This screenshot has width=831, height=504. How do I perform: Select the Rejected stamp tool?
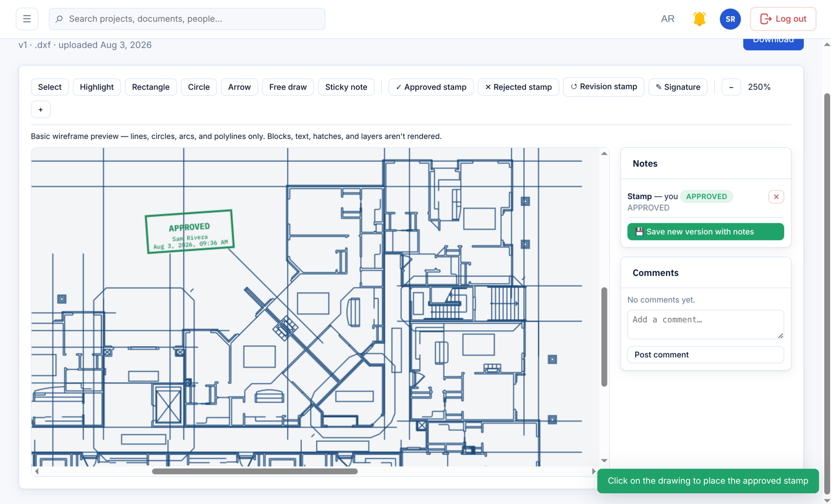pos(518,87)
